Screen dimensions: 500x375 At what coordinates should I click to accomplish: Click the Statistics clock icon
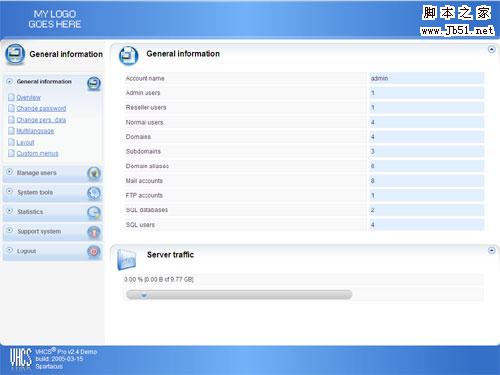click(x=94, y=213)
